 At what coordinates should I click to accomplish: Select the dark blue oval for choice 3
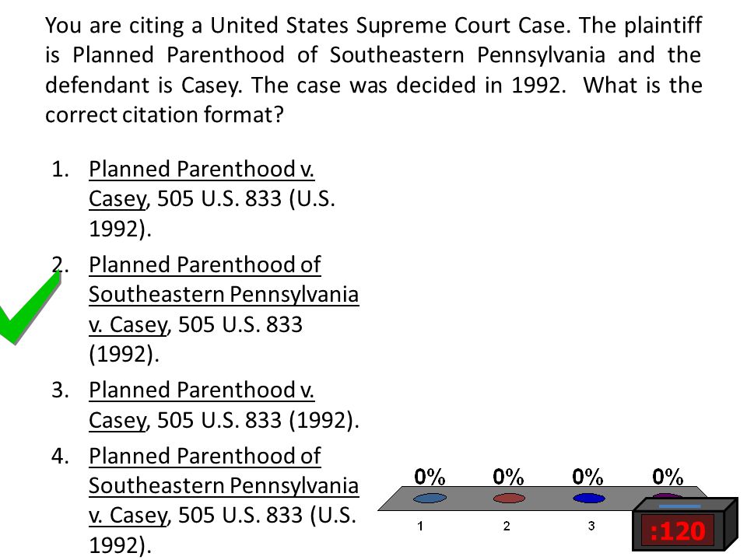589,498
